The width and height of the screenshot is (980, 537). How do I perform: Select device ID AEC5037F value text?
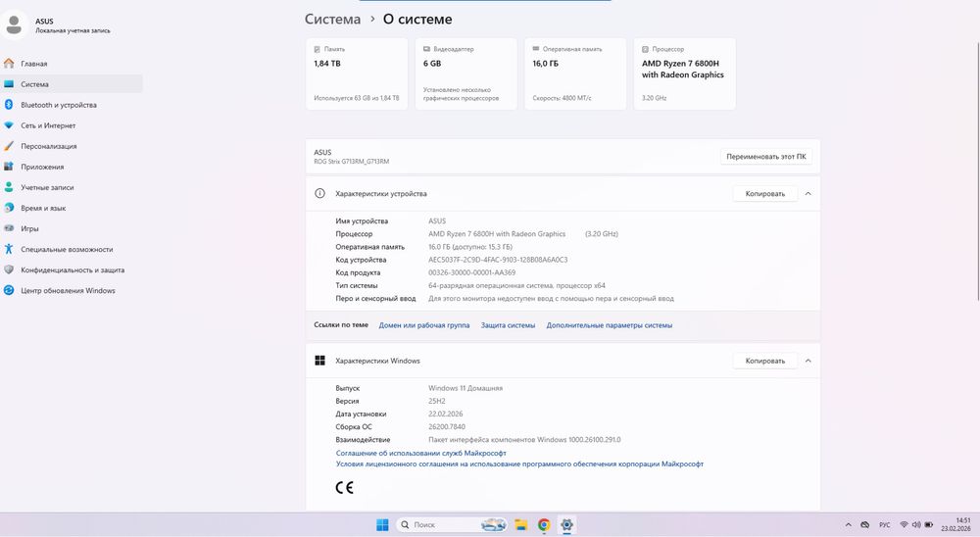[x=498, y=260]
